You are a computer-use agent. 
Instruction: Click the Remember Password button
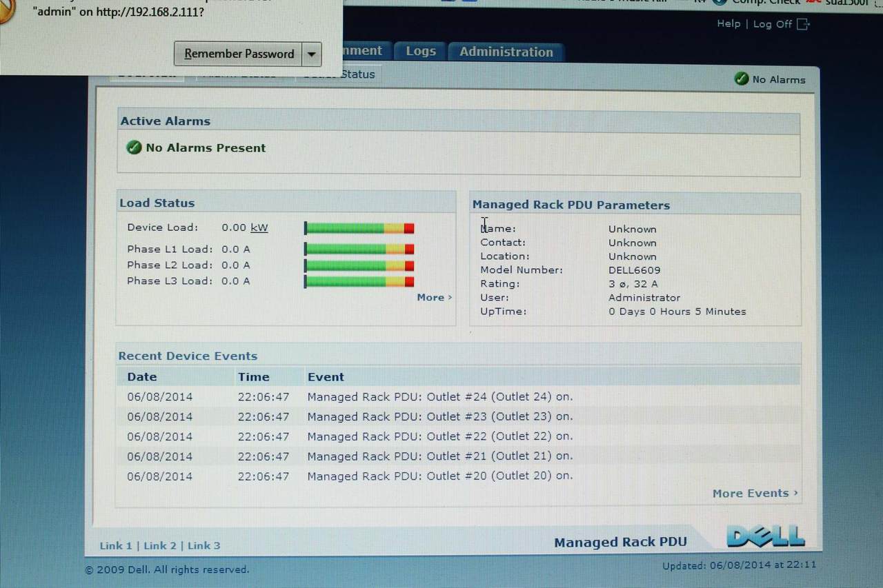(238, 54)
